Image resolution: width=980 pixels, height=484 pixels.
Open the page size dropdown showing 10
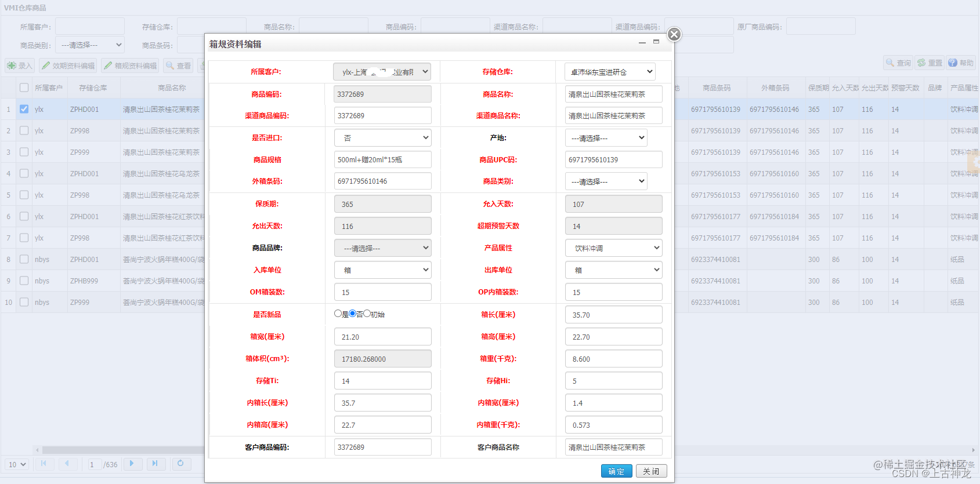coord(17,464)
